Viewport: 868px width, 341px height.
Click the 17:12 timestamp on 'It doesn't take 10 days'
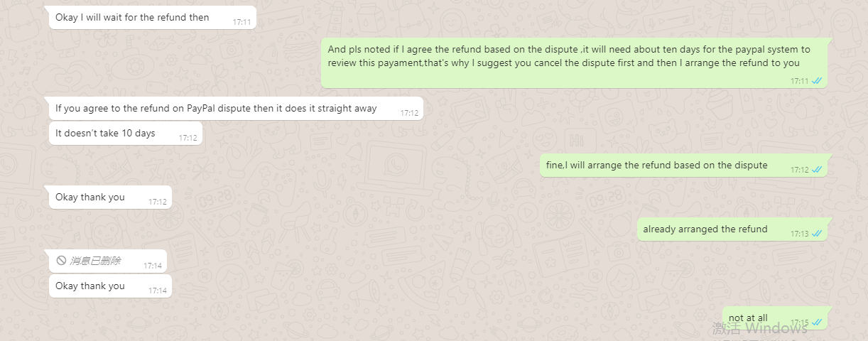[x=188, y=138]
